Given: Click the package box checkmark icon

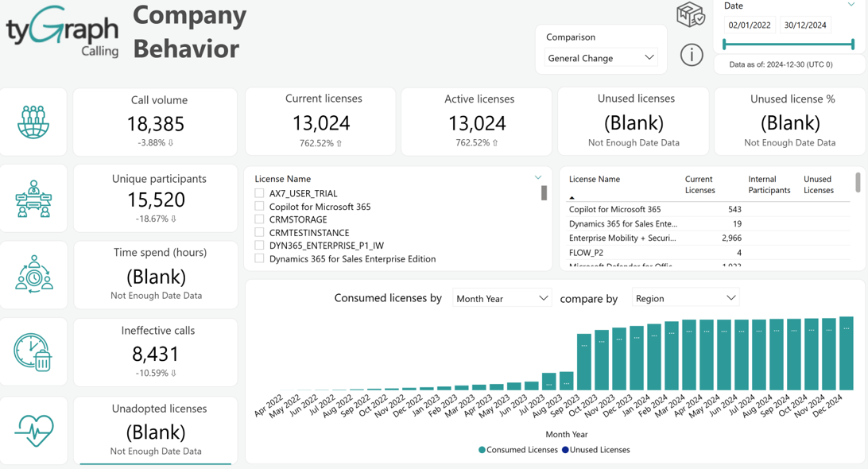Looking at the screenshot, I should [690, 15].
